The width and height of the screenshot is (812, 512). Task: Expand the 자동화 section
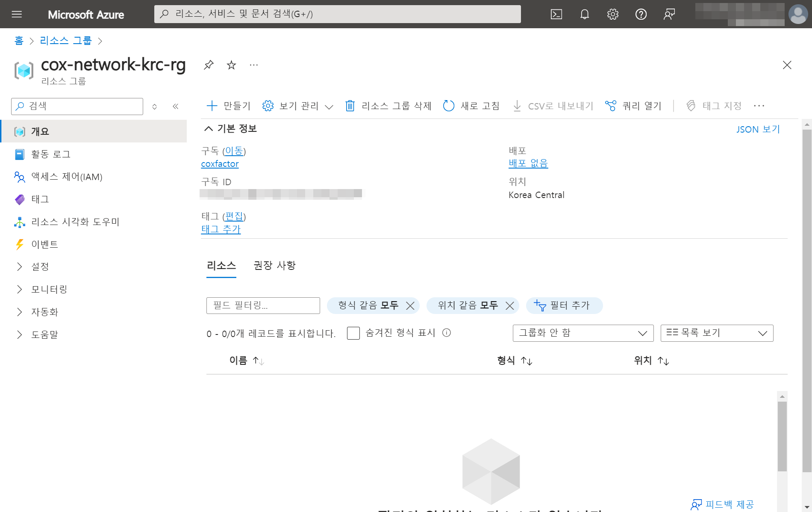94,312
